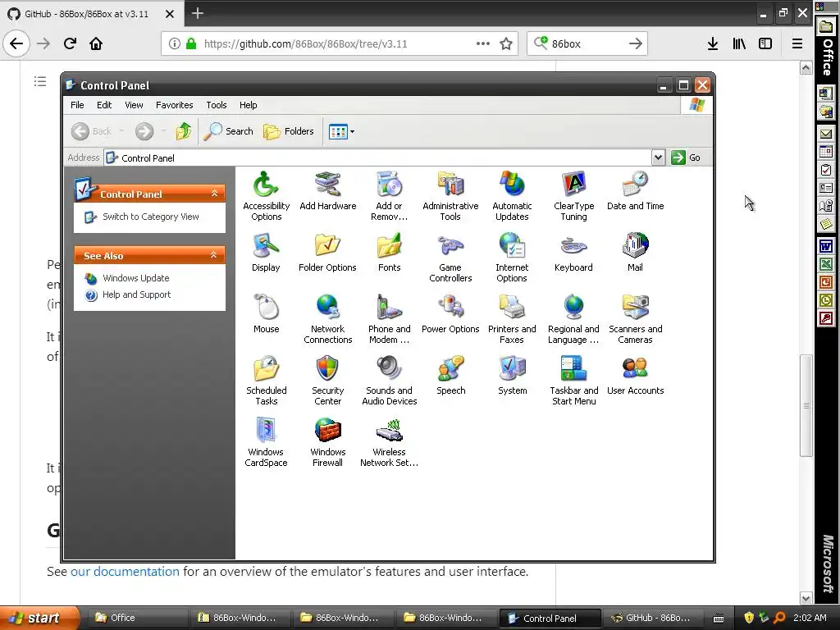Viewport: 840px width, 630px height.
Task: Open Automatic Updates settings
Action: [512, 195]
